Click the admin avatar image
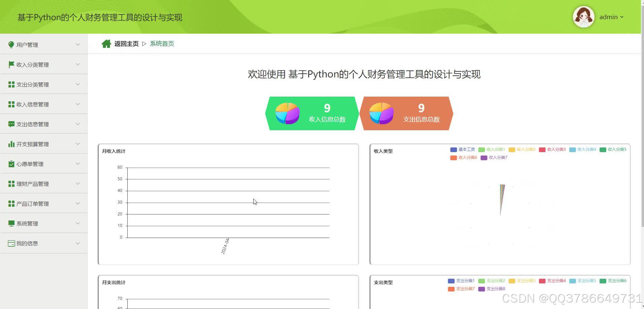This screenshot has width=644, height=309. (583, 16)
